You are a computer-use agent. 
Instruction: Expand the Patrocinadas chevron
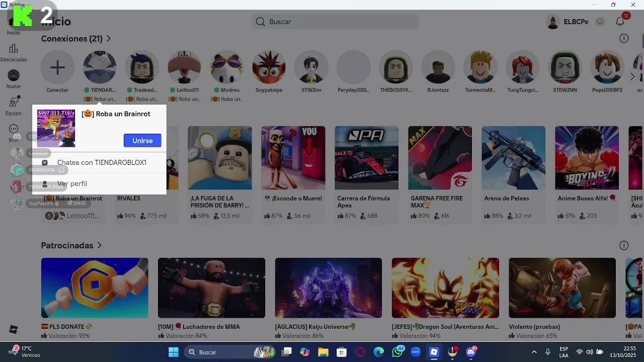coord(100,245)
